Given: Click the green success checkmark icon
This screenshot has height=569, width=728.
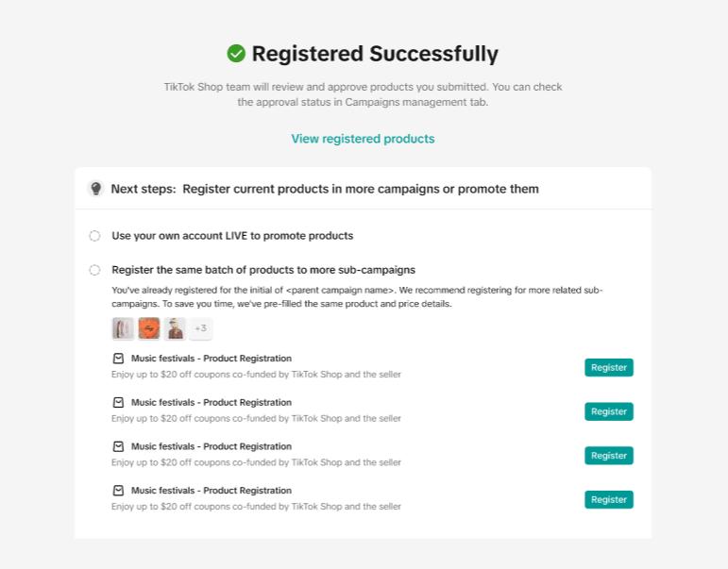Looking at the screenshot, I should click(236, 54).
